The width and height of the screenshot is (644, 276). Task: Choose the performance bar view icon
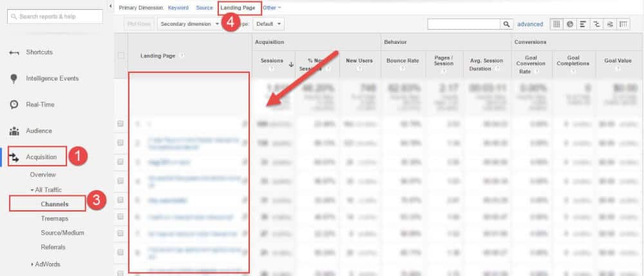(583, 24)
